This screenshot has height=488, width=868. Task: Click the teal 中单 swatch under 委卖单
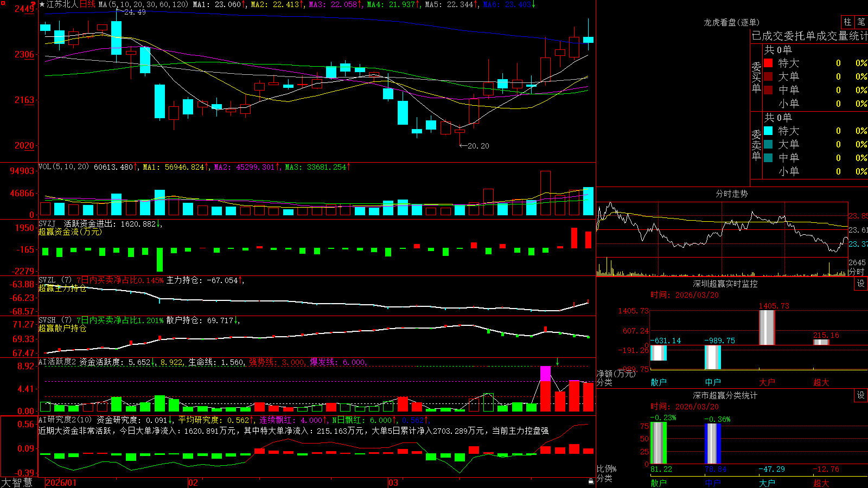[768, 158]
